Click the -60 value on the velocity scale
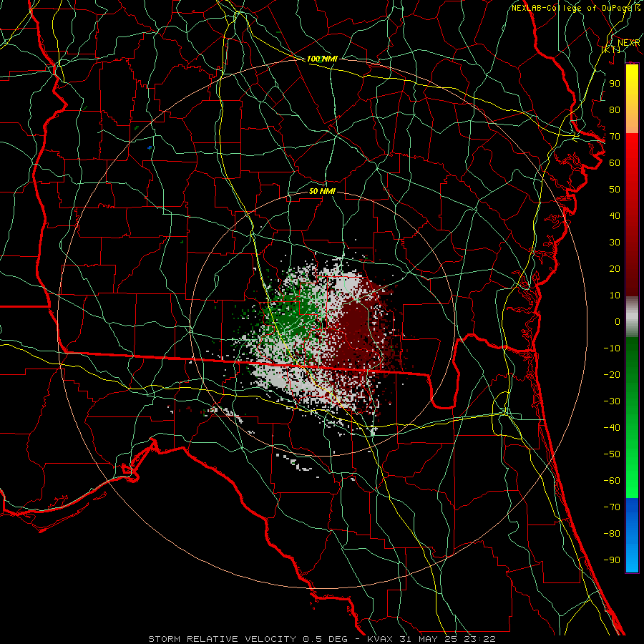 612,481
